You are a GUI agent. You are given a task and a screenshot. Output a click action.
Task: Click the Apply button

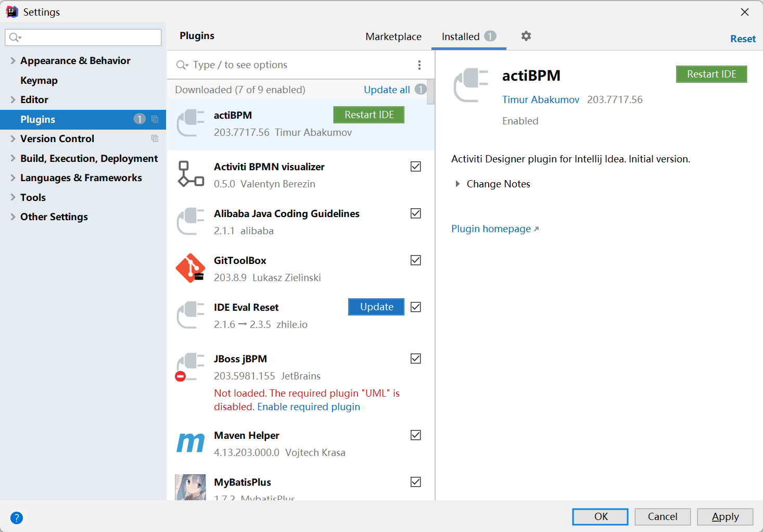point(725,516)
